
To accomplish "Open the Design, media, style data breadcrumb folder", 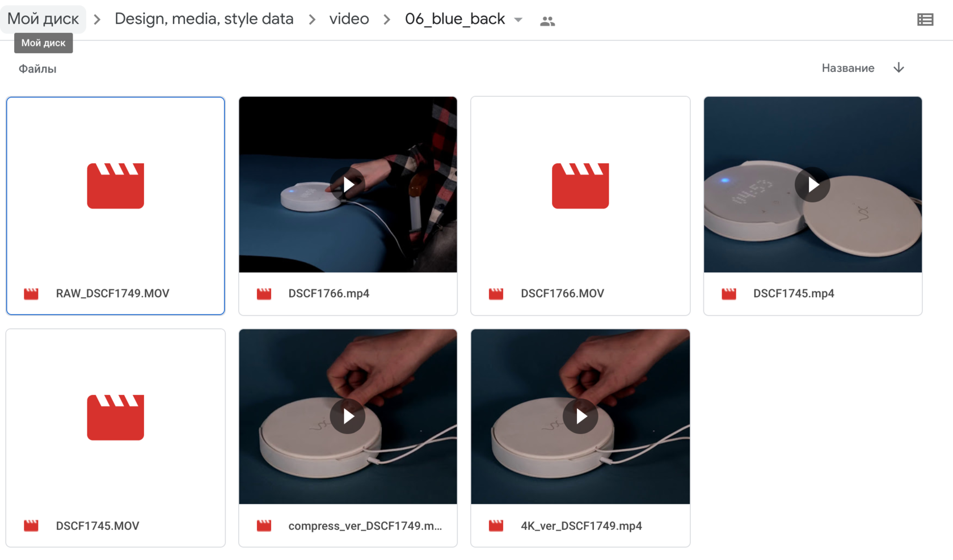I will pyautogui.click(x=204, y=19).
